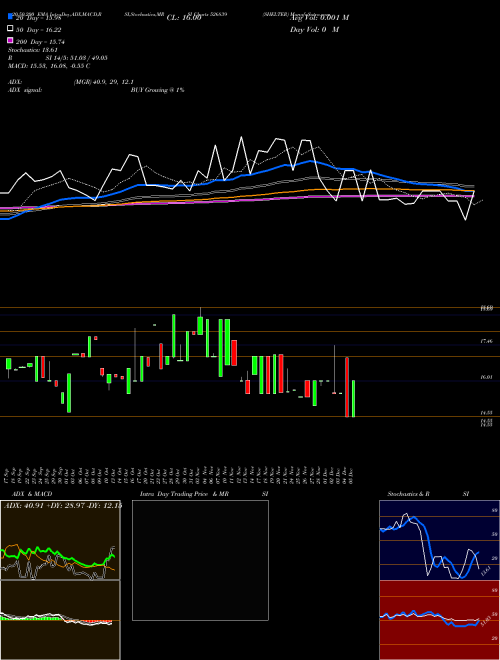Click the 16.01 price axis label
The image size is (500, 660).
[x=487, y=378]
